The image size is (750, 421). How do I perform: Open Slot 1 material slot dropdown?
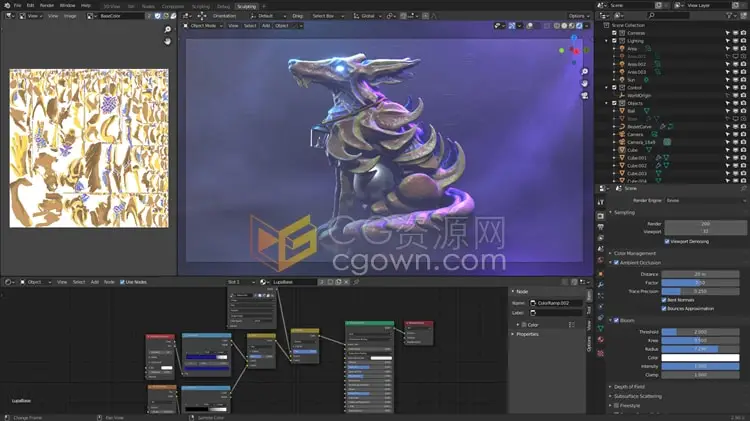[241, 282]
